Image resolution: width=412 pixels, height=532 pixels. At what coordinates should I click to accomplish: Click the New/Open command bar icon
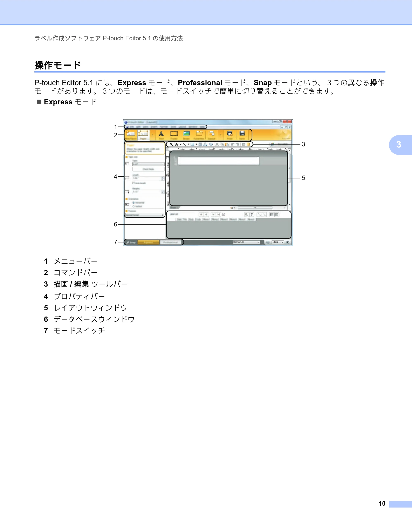tap(131, 135)
